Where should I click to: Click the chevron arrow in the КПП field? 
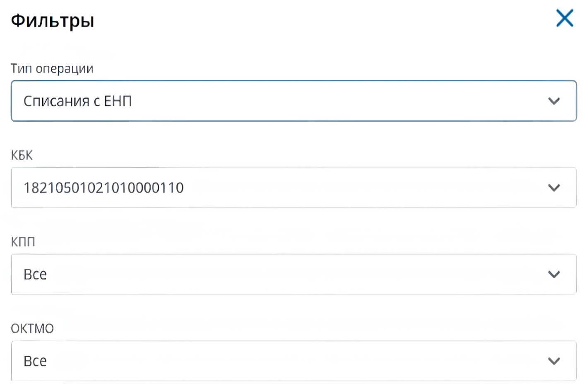(553, 274)
